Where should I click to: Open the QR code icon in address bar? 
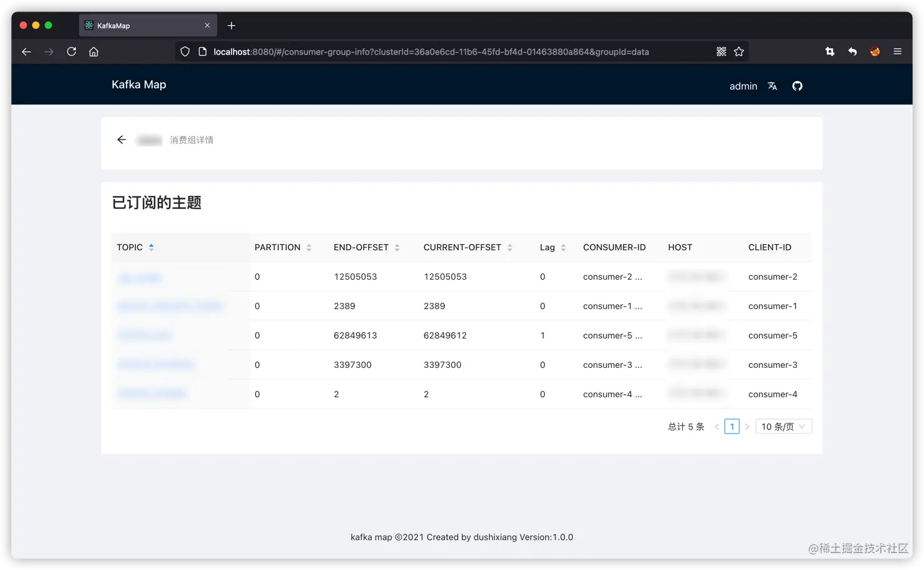(x=721, y=52)
